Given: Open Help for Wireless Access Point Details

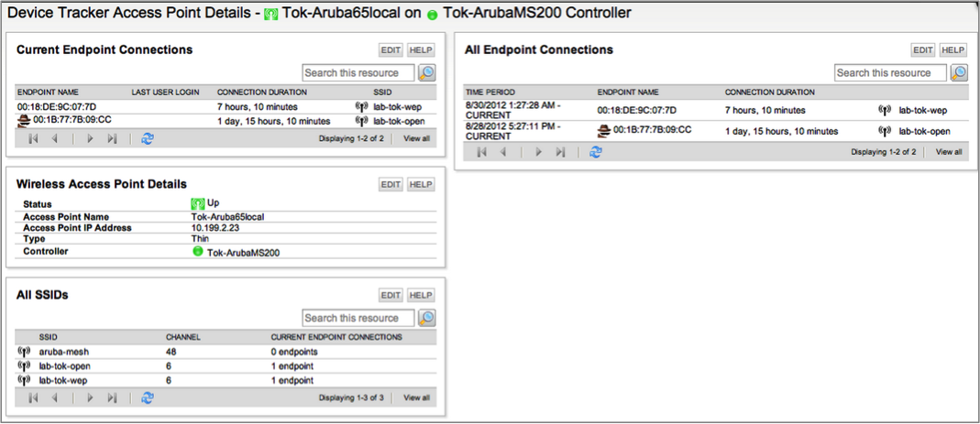Looking at the screenshot, I should 421,184.
